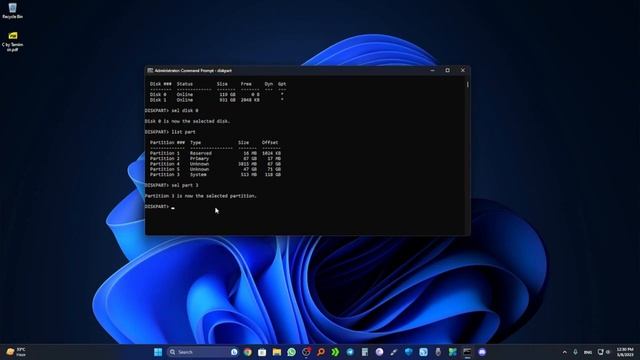This screenshot has width=640, height=360.
Task: Open the light blue square taskbar icon
Action: click(x=423, y=352)
